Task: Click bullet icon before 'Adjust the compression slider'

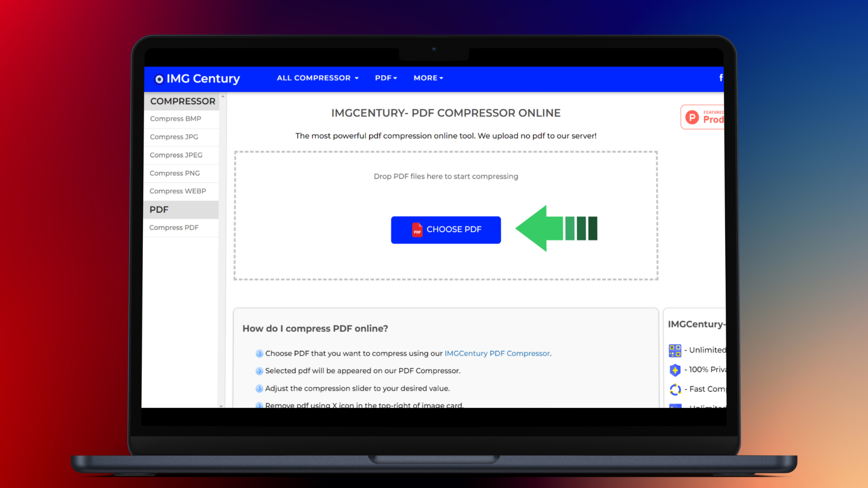Action: pos(259,389)
